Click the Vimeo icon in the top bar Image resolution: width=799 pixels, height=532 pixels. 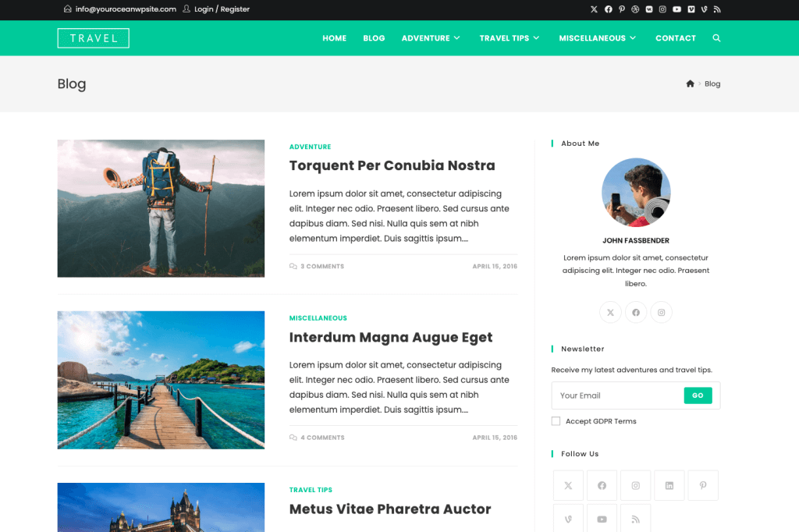pyautogui.click(x=691, y=9)
